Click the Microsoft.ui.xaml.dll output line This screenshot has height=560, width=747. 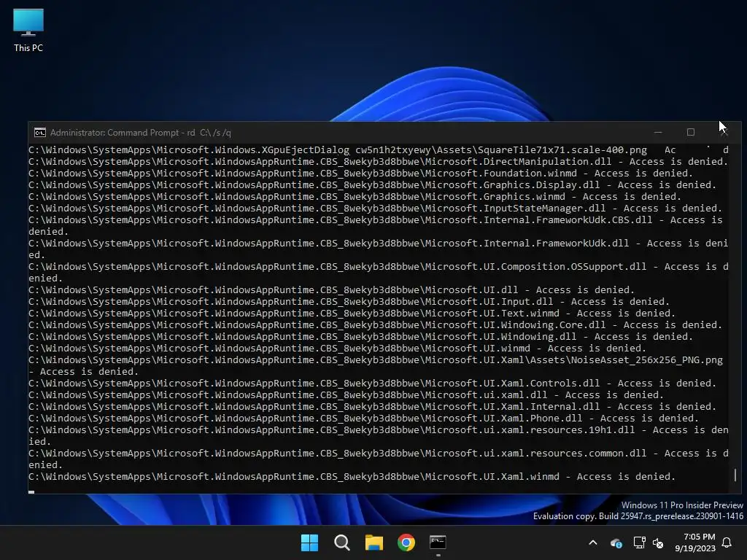347,394
